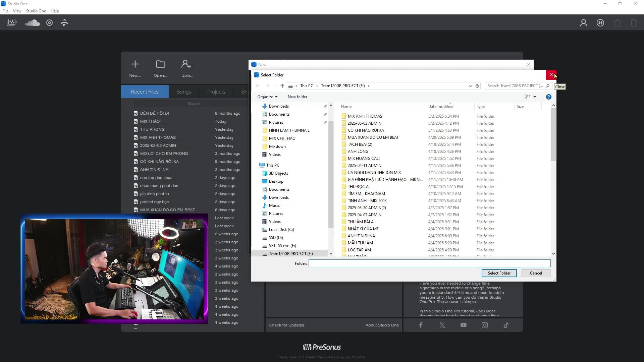
Task: Open the Instagram social link icon
Action: click(x=485, y=325)
